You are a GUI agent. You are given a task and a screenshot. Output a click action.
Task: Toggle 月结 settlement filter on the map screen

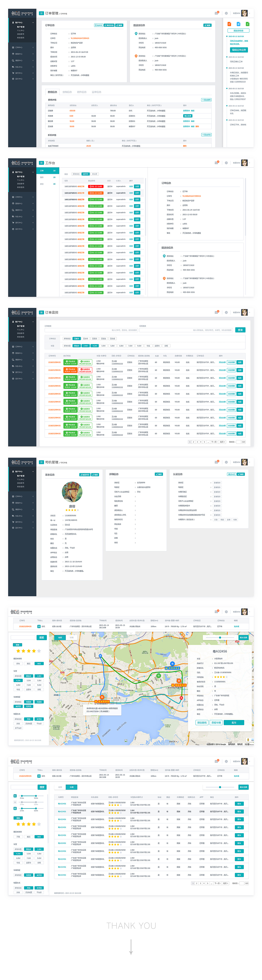tap(28, 719)
